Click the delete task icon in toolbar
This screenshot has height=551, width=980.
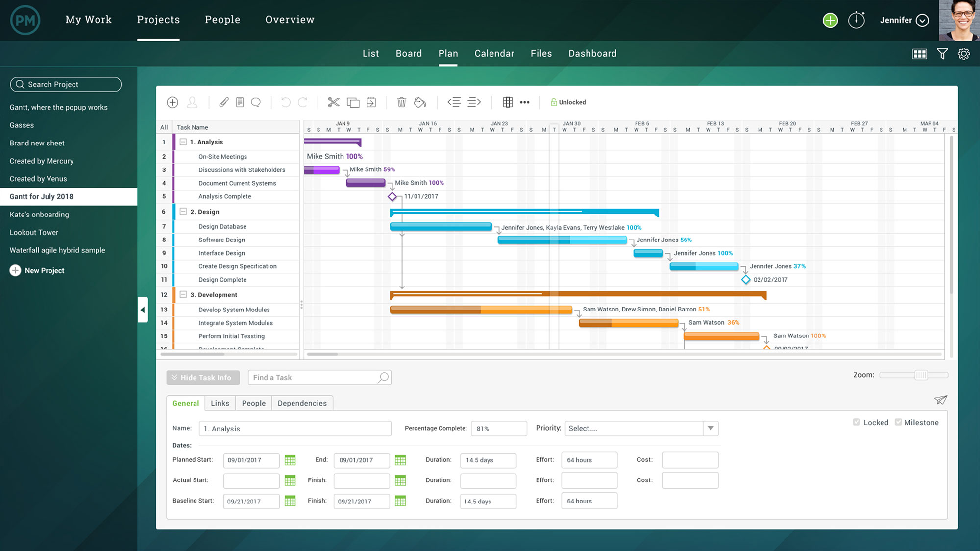401,101
